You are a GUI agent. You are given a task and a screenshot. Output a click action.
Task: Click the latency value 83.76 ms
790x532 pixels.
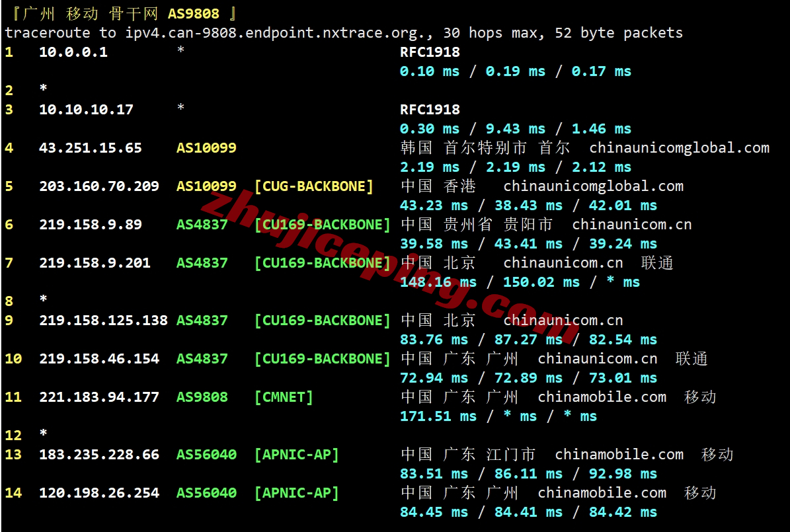point(434,340)
